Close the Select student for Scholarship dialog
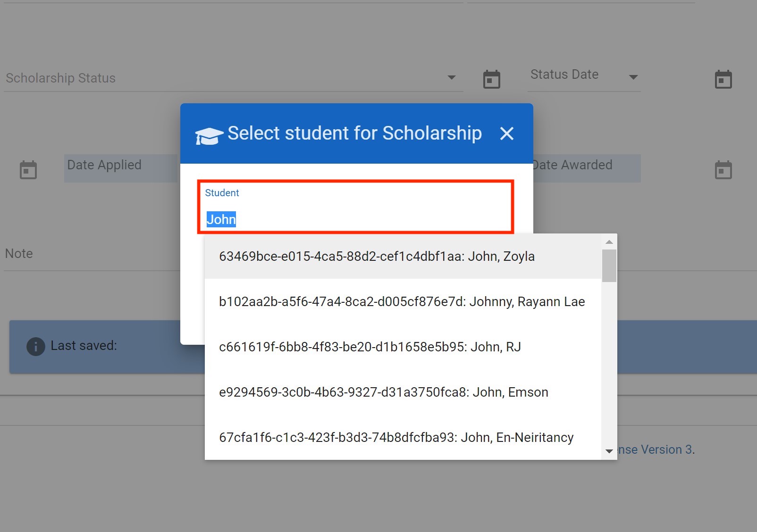 tap(506, 133)
